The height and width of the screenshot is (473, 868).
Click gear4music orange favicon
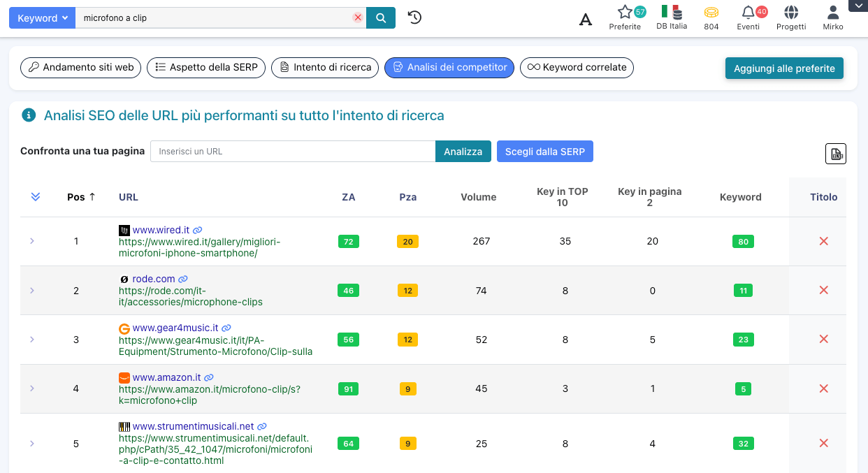coord(124,328)
